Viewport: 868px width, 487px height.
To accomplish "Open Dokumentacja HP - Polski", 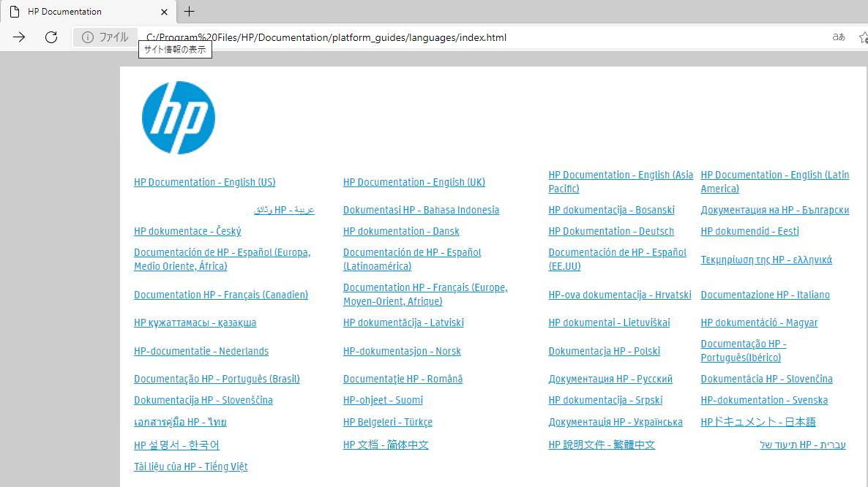I will (x=605, y=351).
